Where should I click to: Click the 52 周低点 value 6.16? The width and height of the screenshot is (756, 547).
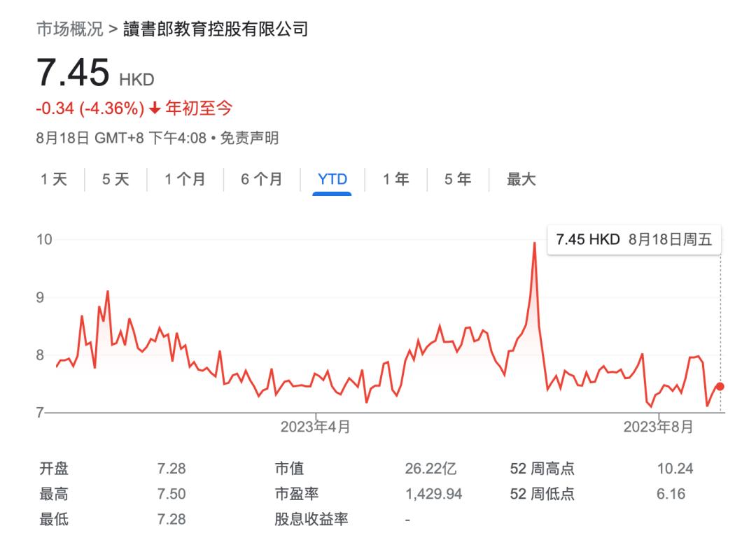(671, 494)
